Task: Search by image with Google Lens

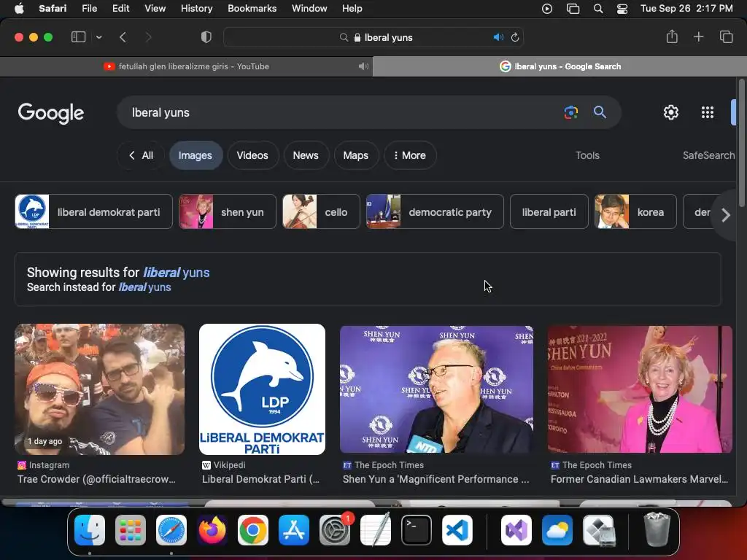Action: (570, 112)
